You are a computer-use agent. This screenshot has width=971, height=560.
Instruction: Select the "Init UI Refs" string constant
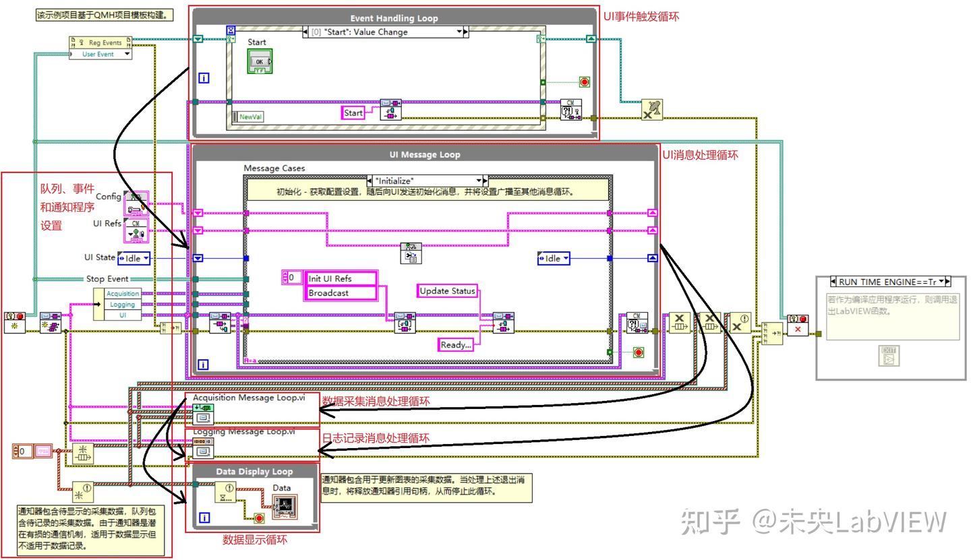coord(341,278)
